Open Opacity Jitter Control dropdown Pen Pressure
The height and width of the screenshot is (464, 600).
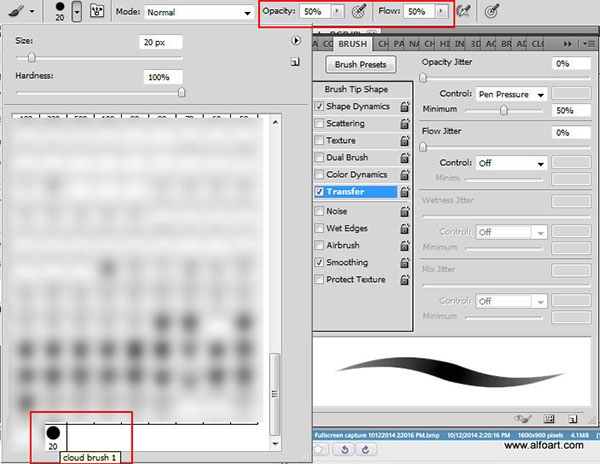click(x=511, y=94)
